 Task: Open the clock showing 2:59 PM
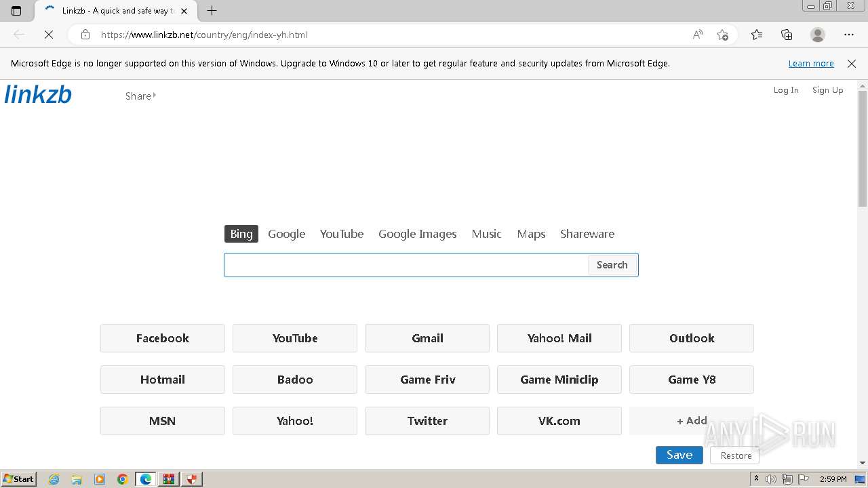click(833, 479)
